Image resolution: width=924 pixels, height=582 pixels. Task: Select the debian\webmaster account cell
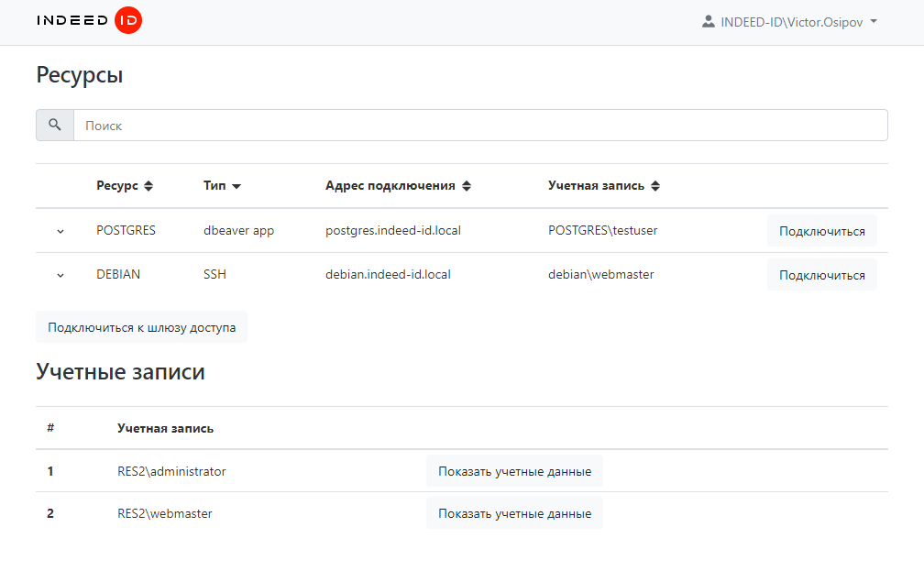point(600,274)
